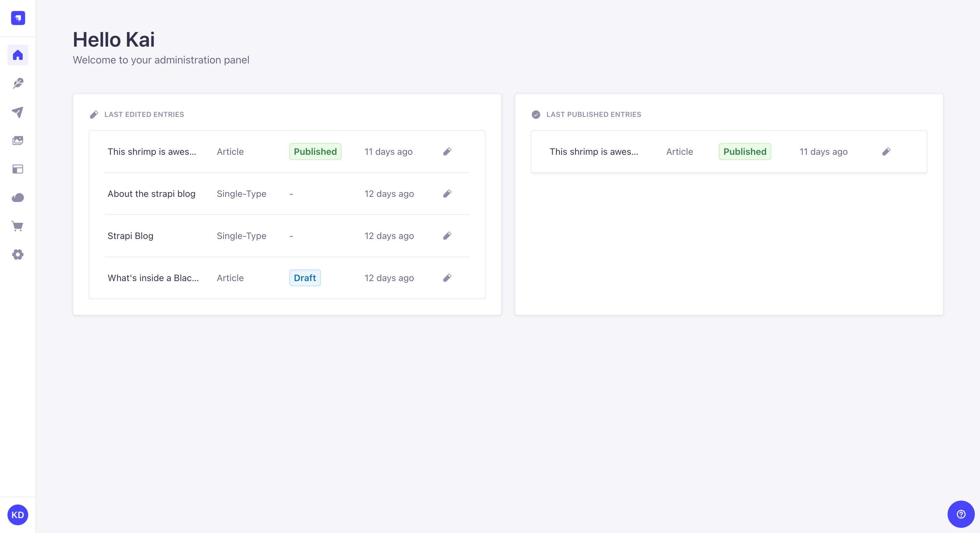Image resolution: width=980 pixels, height=533 pixels.
Task: Open the KD user profile avatar
Action: 18,515
